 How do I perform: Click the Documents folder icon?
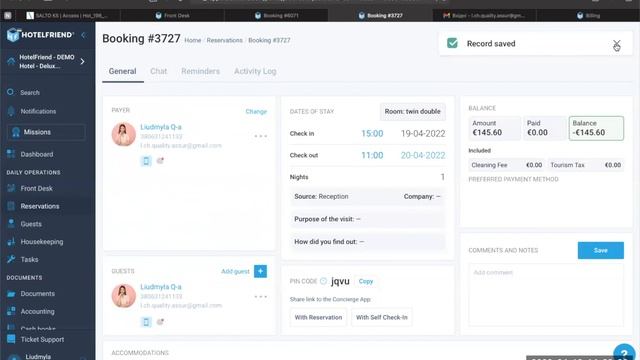tap(11, 293)
